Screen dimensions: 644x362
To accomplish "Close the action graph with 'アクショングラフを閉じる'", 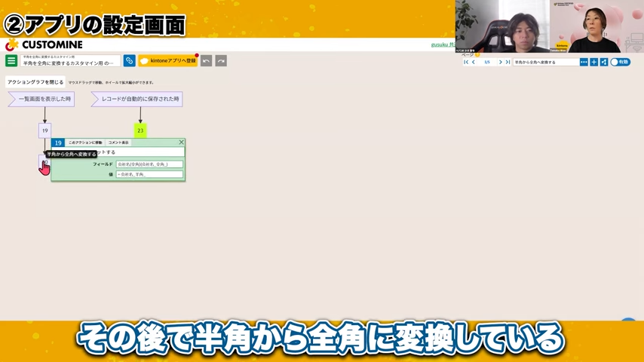I will click(35, 82).
